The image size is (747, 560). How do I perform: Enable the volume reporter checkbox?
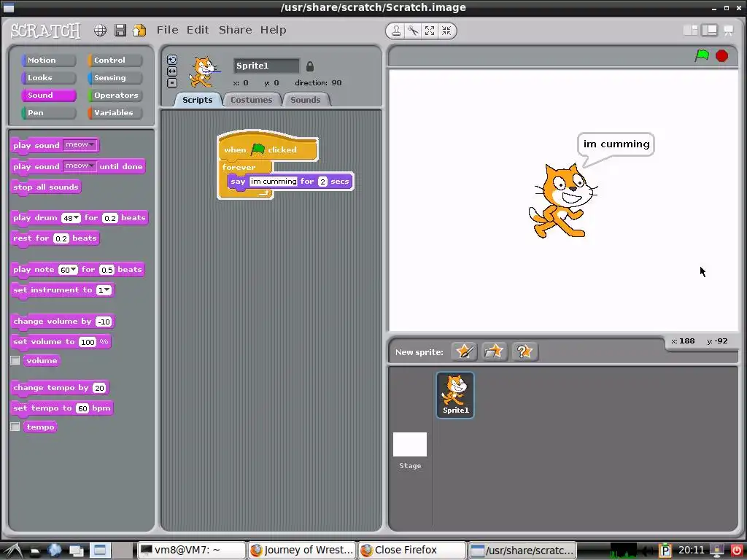pos(15,360)
